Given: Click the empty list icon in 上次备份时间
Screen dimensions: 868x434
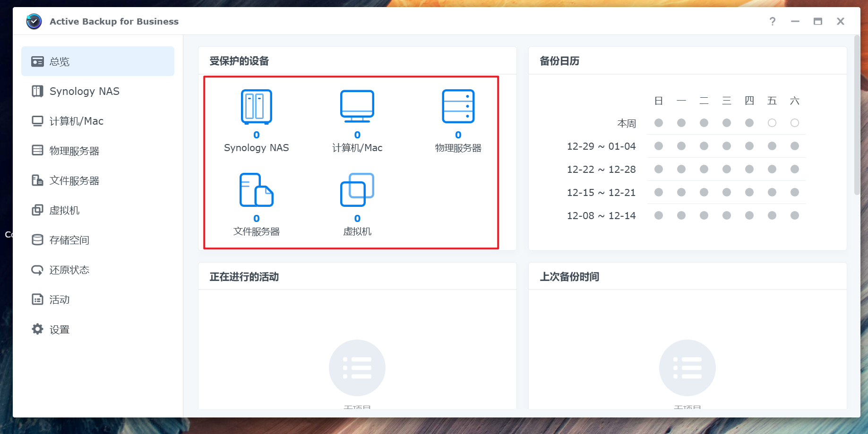Looking at the screenshot, I should (x=688, y=368).
